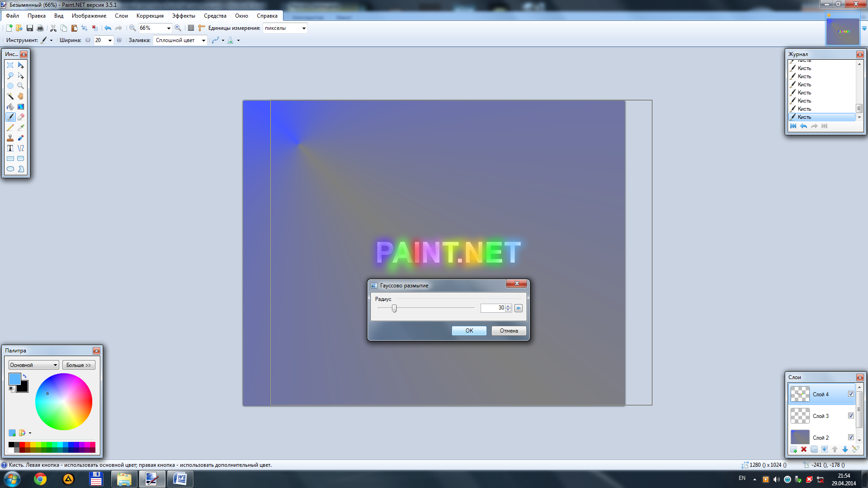Toggle the rulers icon
This screenshot has width=868, height=488.
(202, 28)
